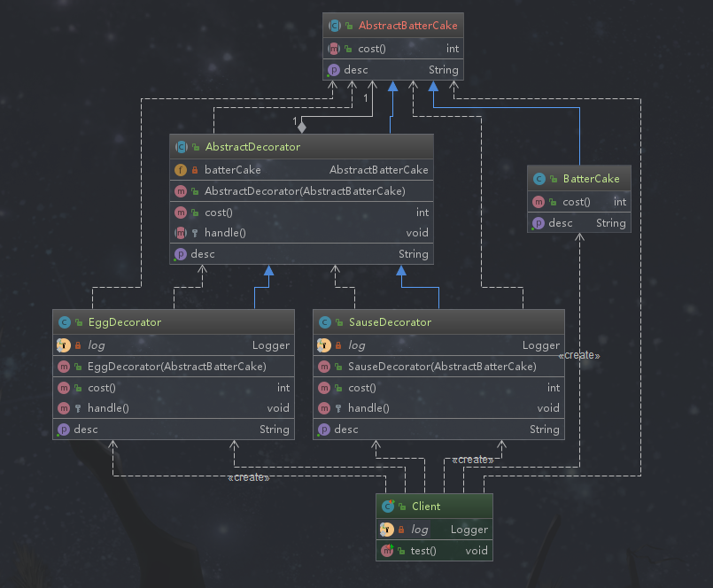
Task: Click the log field icon in EggDecorator
Action: 64,345
